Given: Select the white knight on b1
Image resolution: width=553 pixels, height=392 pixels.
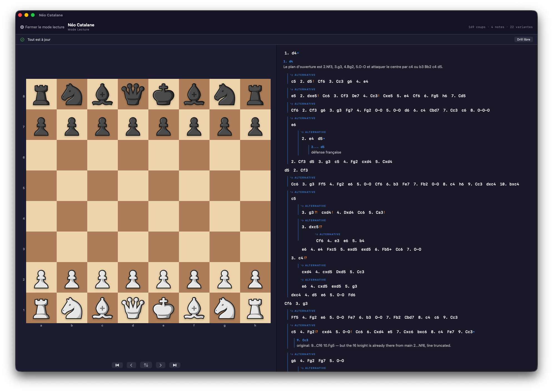Looking at the screenshot, I should (x=72, y=308).
